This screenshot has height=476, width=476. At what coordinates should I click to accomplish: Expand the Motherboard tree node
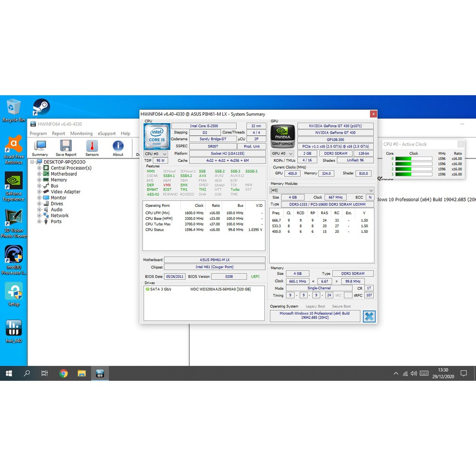(40, 174)
